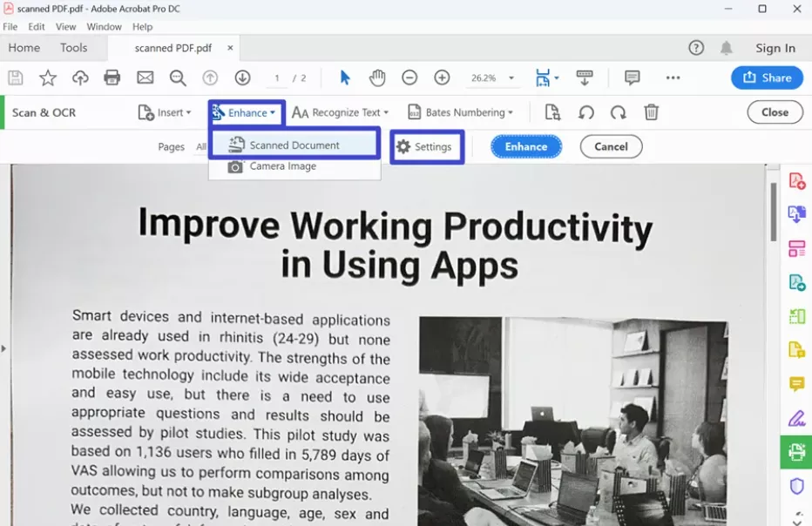Select the Comment tool from the right panel

795,383
